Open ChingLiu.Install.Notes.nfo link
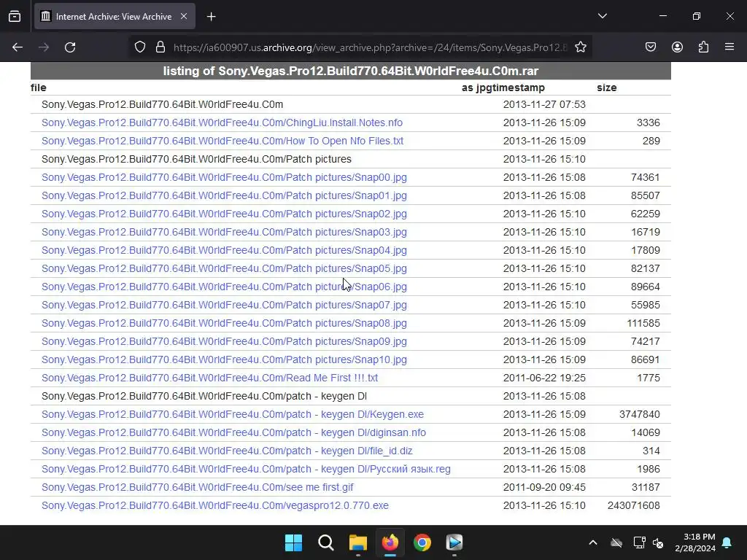The image size is (747, 560). pos(222,122)
